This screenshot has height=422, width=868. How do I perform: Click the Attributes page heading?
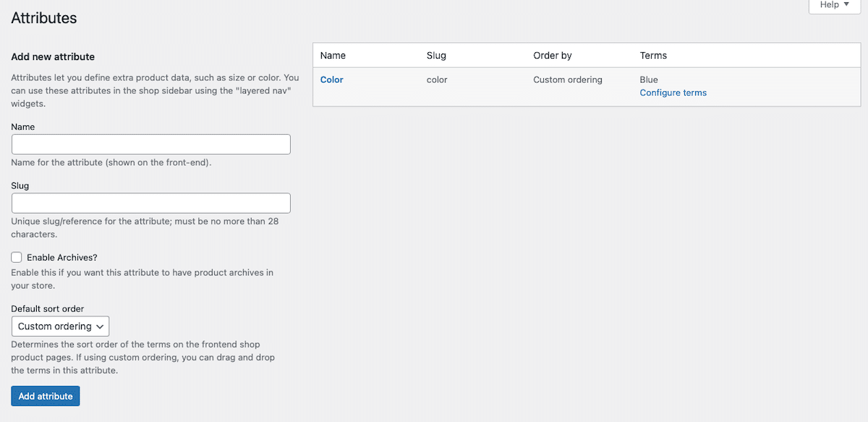click(43, 18)
